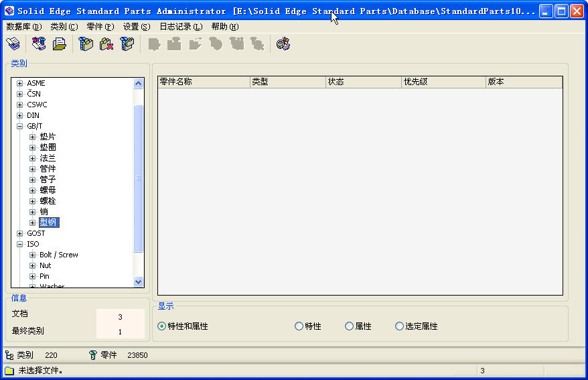Select the 销 tree item
This screenshot has width=588, height=380.
click(x=44, y=212)
